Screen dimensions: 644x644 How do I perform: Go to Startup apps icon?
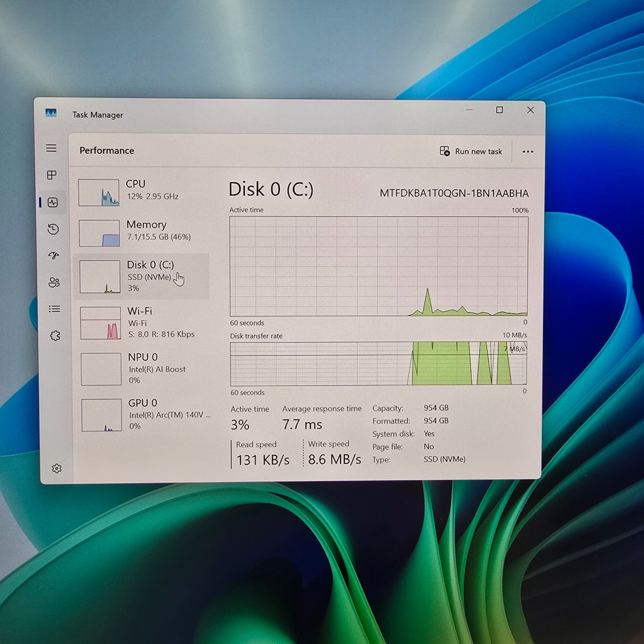coord(54,256)
